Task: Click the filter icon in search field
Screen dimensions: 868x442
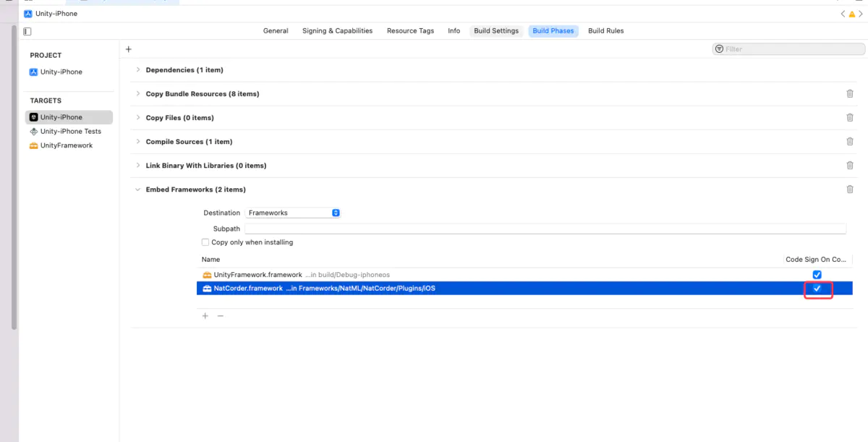Action: pyautogui.click(x=719, y=49)
